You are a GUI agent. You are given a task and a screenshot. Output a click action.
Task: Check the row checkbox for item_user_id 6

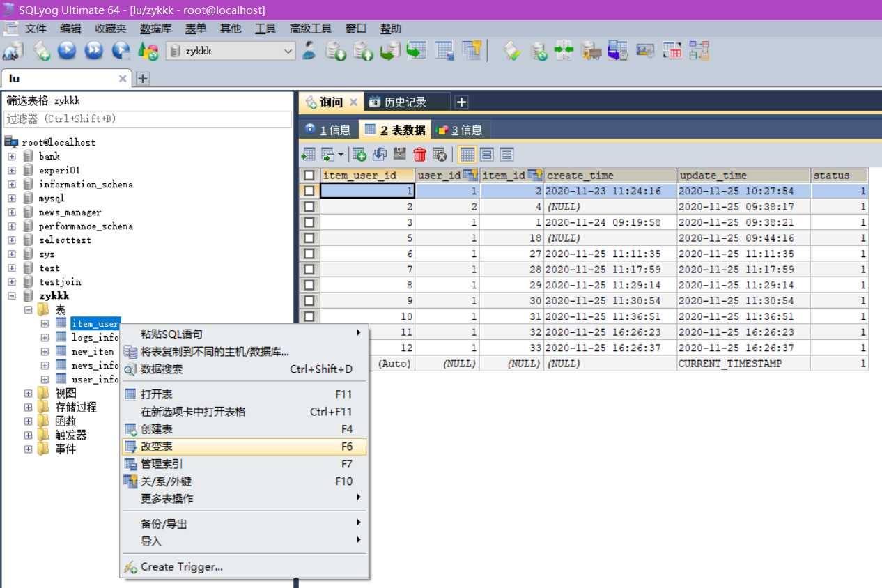(x=309, y=254)
